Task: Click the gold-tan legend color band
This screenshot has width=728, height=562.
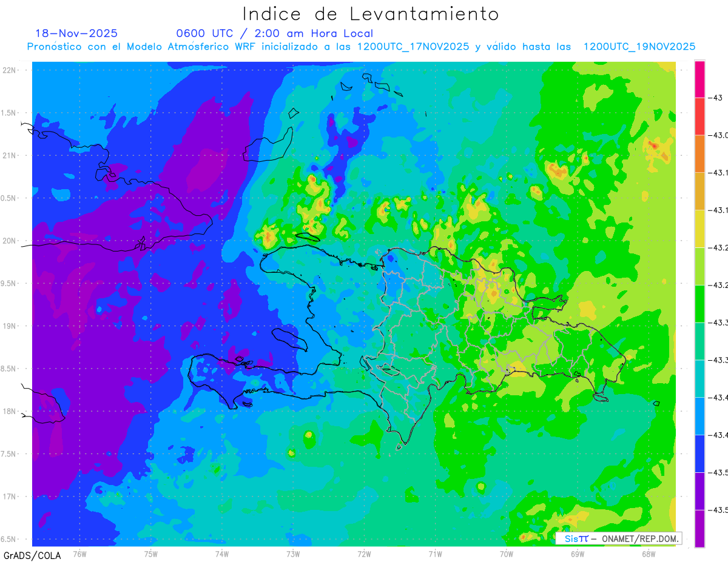Action: coord(699,191)
